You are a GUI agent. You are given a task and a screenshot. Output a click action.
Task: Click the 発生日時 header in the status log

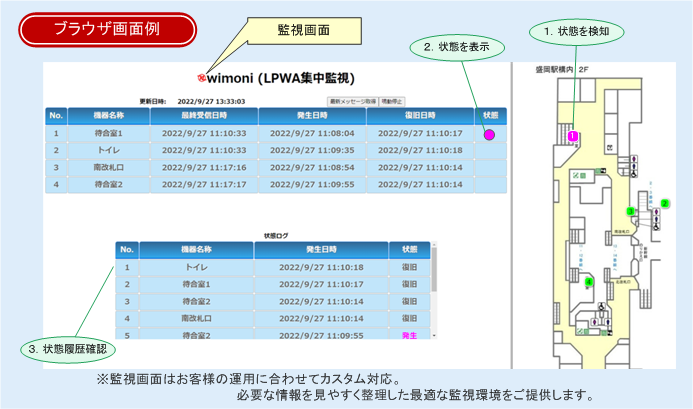(x=321, y=249)
